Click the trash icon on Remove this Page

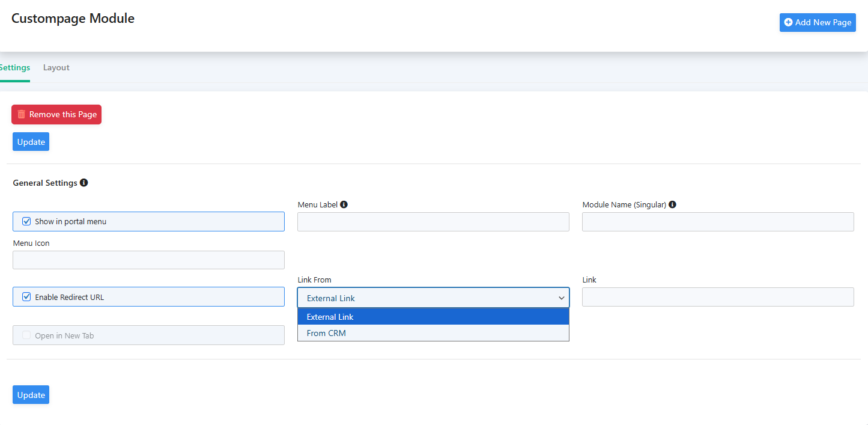click(22, 114)
